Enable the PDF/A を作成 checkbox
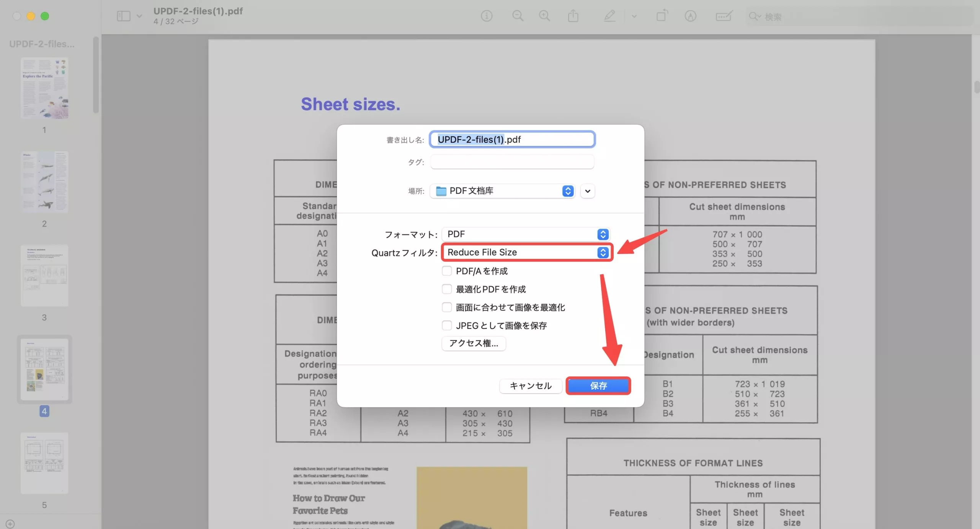This screenshot has width=980, height=529. click(447, 270)
